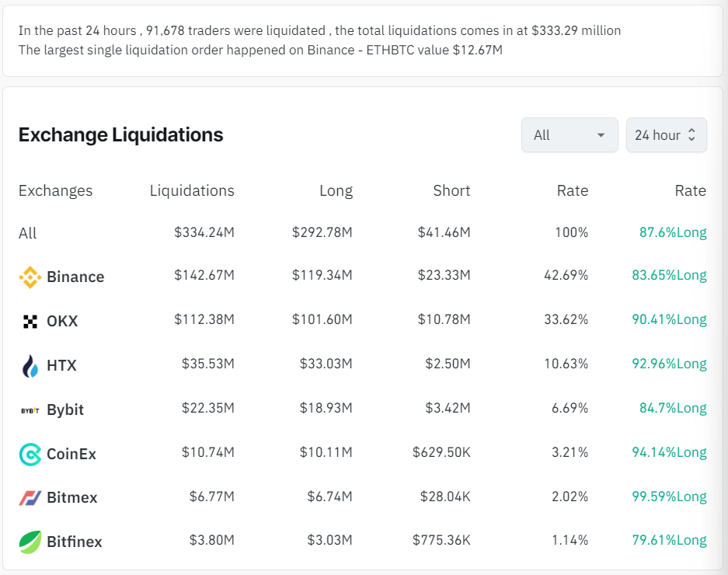Click the Bitmex logo icon
This screenshot has width=728, height=575.
click(30, 498)
